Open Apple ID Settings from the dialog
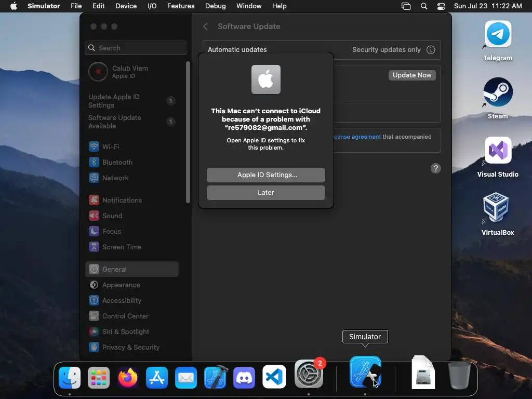 tap(265, 175)
